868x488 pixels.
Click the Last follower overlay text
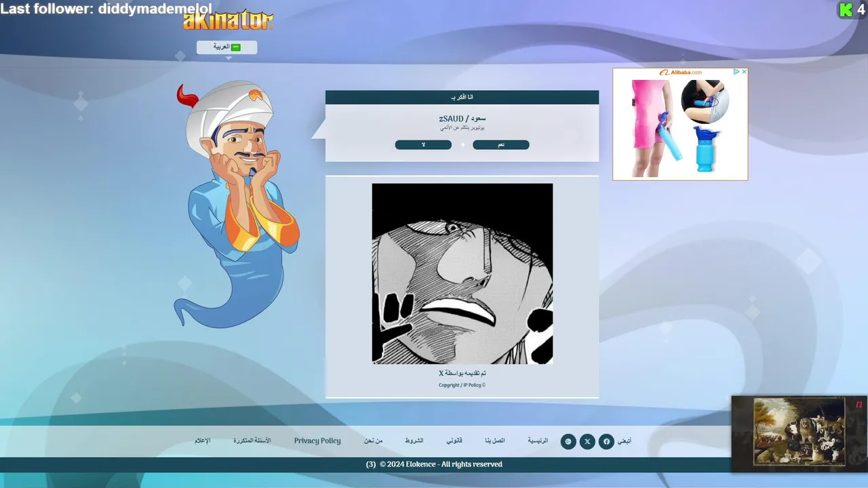coord(106,8)
